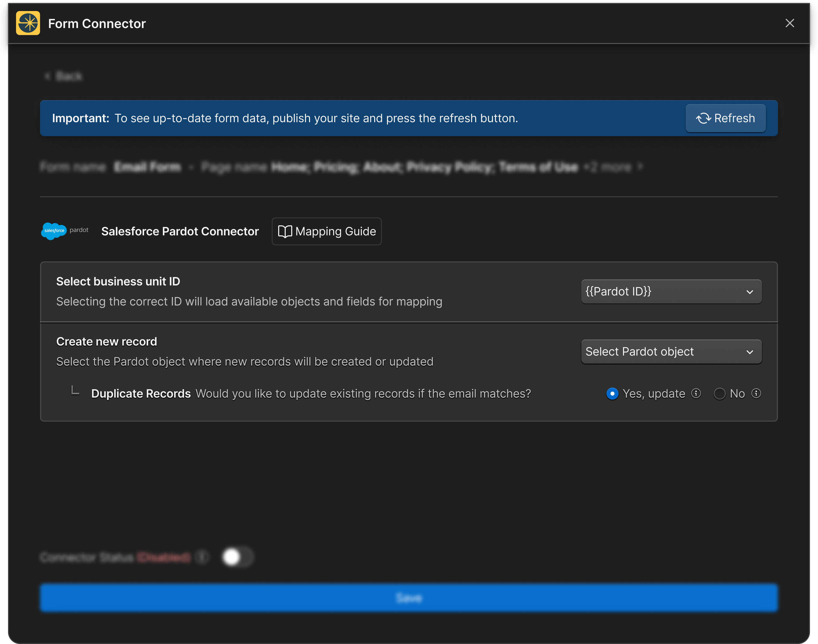Click info icon next to 'Yes, update'
Viewport: 818px width, 644px height.
(696, 393)
